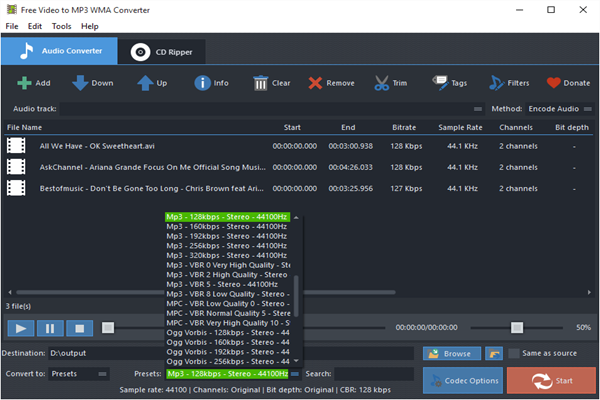Click Start conversion button

click(x=551, y=380)
